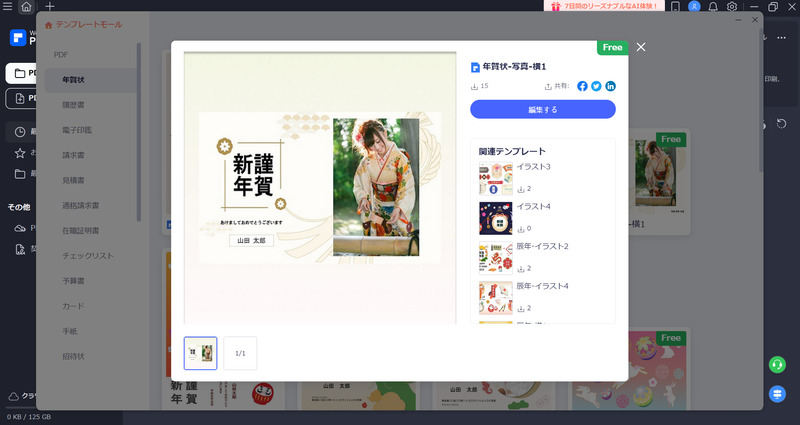Click the 年賀状-写真-横1 document icon

click(x=475, y=67)
